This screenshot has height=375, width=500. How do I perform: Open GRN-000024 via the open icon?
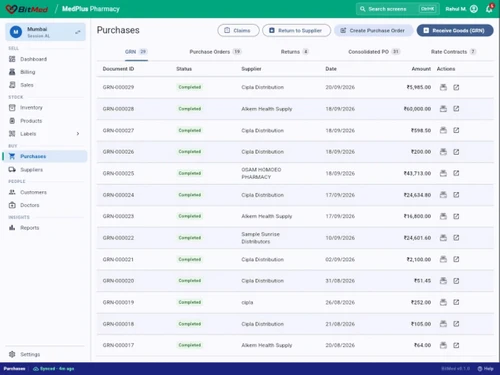456,195
